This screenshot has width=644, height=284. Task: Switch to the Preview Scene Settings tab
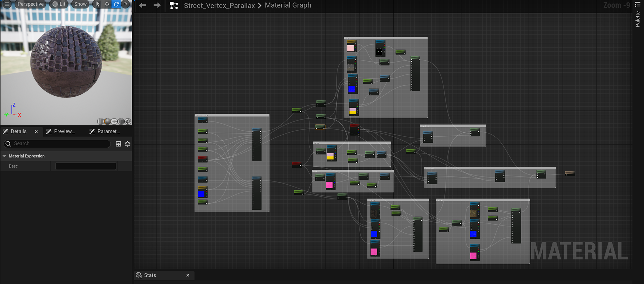pyautogui.click(x=64, y=131)
